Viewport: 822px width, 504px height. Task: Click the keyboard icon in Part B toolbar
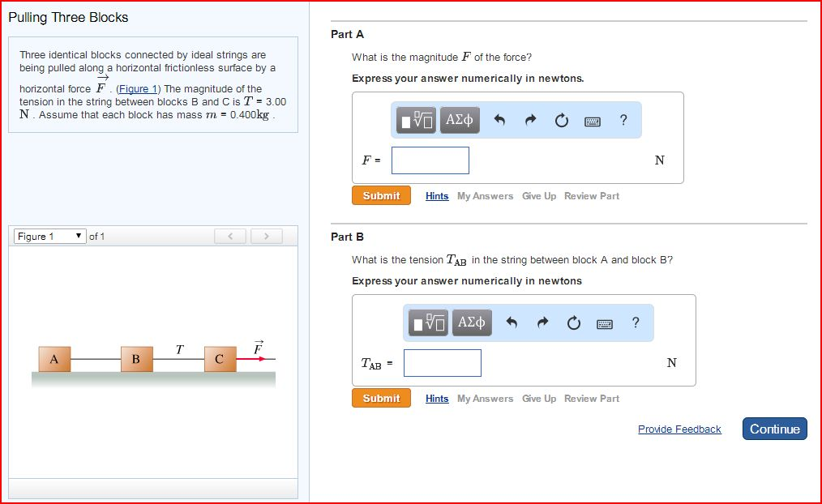point(604,322)
